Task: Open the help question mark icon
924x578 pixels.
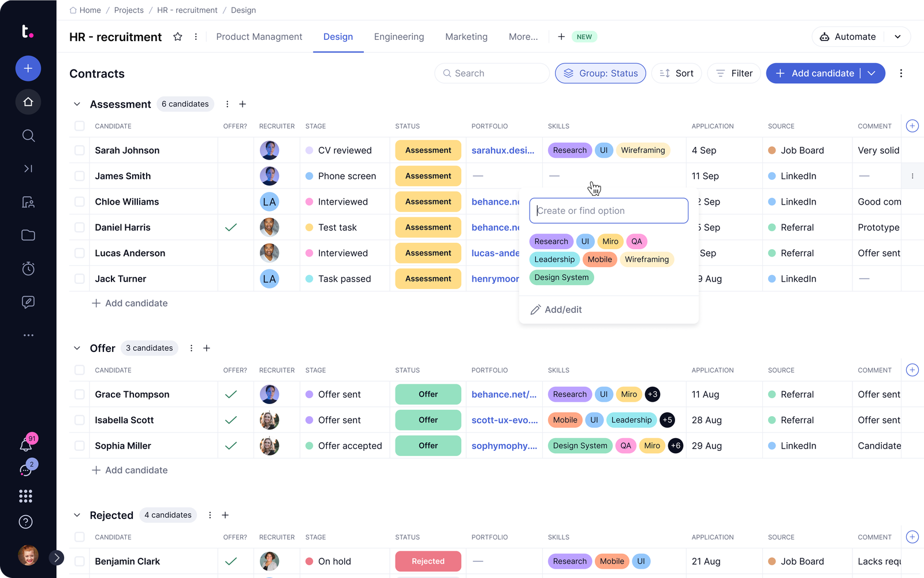Action: (x=25, y=522)
